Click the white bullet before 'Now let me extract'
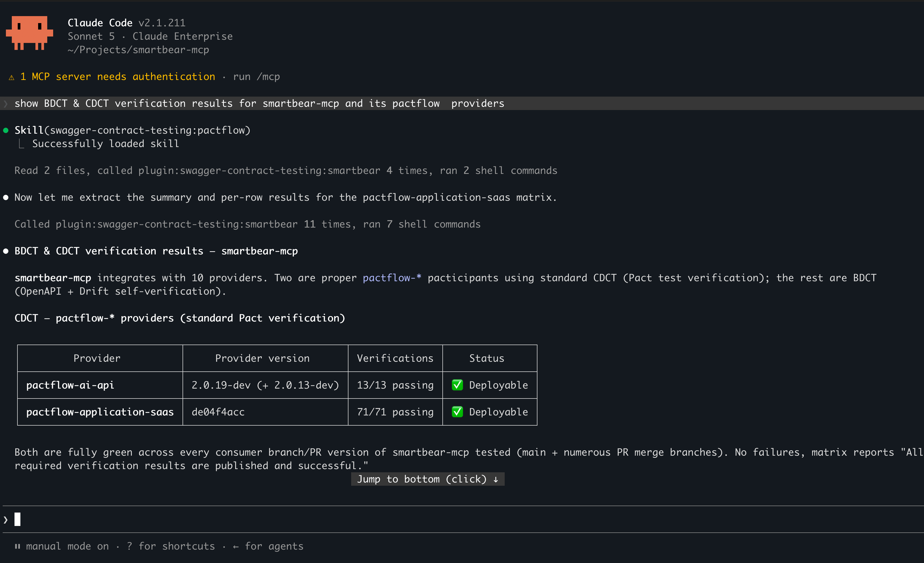 pos(6,198)
